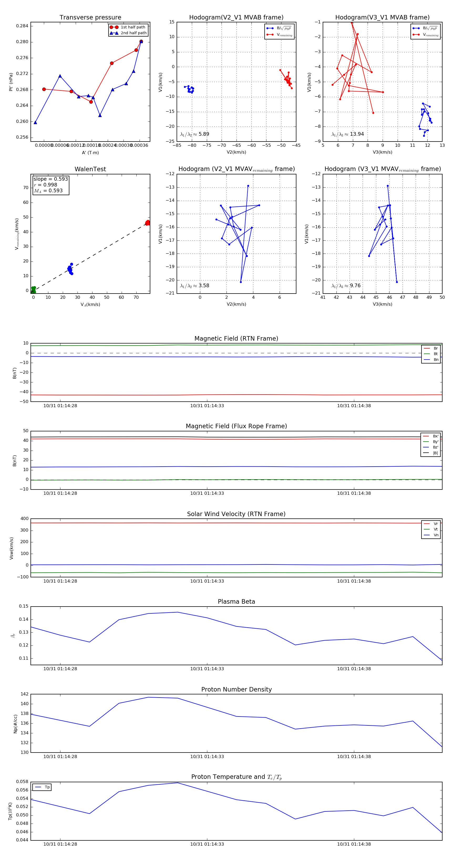473x868 pixels.
Task: Click the 'Bn' legend entry
Action: click(x=431, y=360)
